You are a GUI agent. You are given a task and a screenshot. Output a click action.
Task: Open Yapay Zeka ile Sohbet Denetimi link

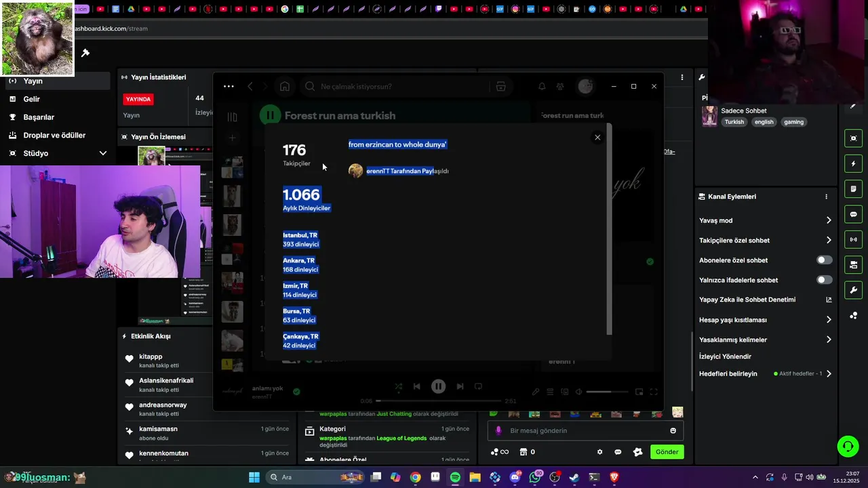(766, 300)
